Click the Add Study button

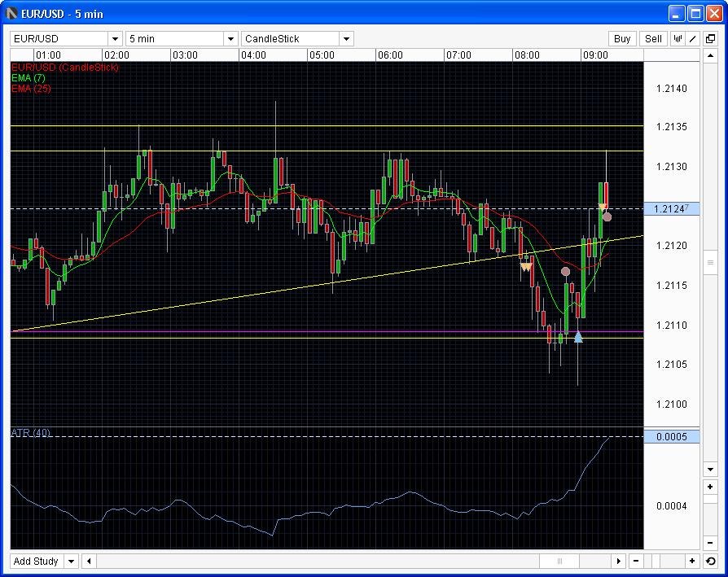click(x=37, y=562)
